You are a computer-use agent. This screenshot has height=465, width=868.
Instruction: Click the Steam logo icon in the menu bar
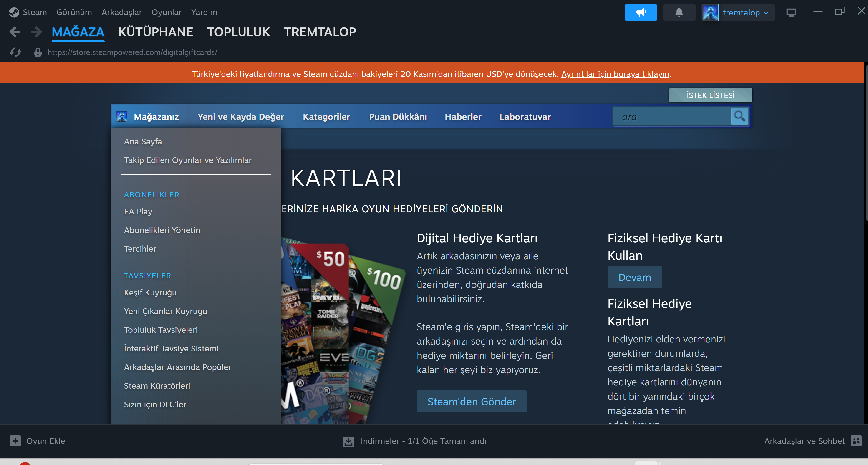point(14,12)
